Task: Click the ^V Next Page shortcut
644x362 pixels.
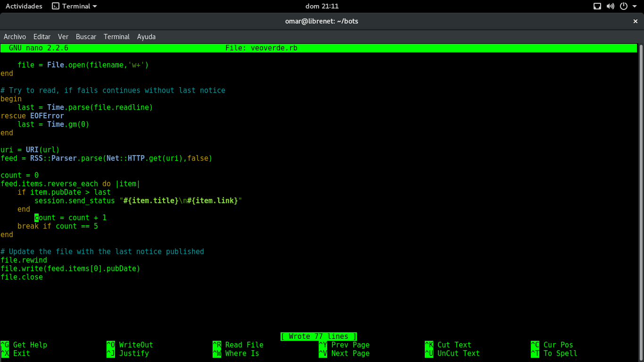Action: (344, 354)
